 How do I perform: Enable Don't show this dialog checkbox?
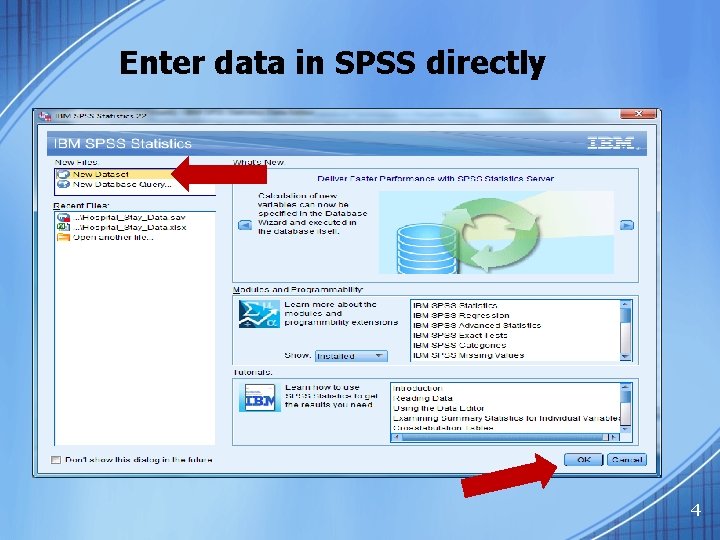tap(56, 460)
